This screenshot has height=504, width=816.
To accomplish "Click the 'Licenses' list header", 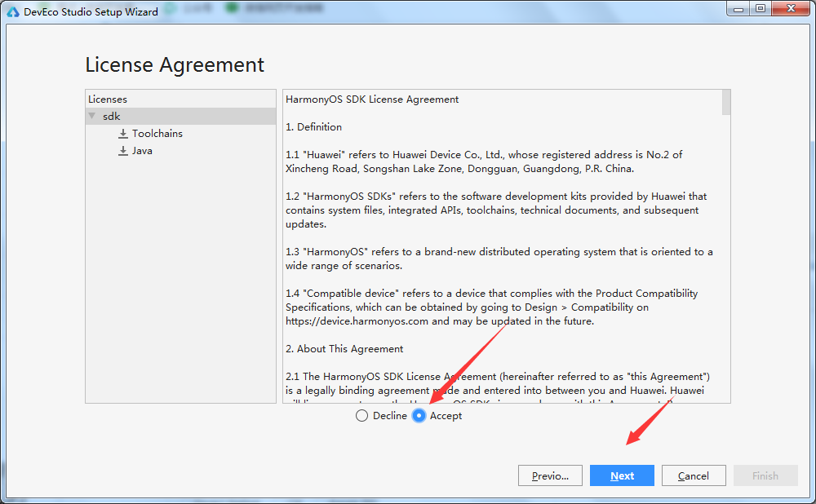I will click(108, 99).
